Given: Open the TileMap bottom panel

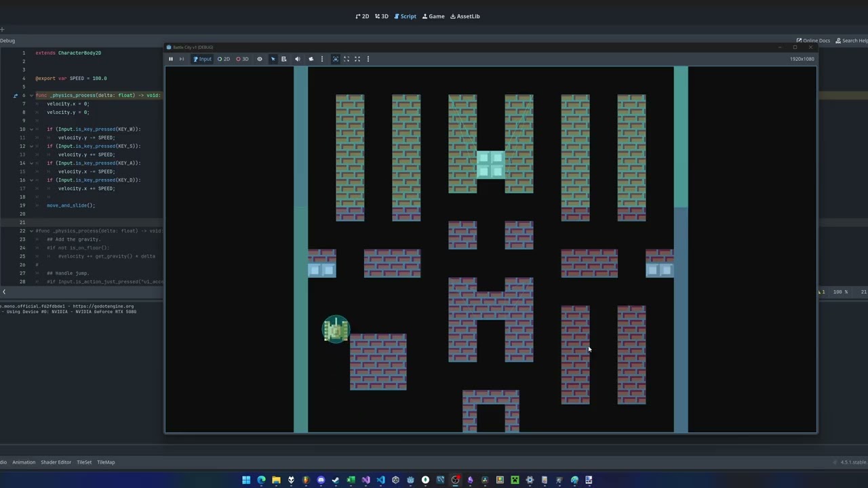Looking at the screenshot, I should click(x=106, y=462).
